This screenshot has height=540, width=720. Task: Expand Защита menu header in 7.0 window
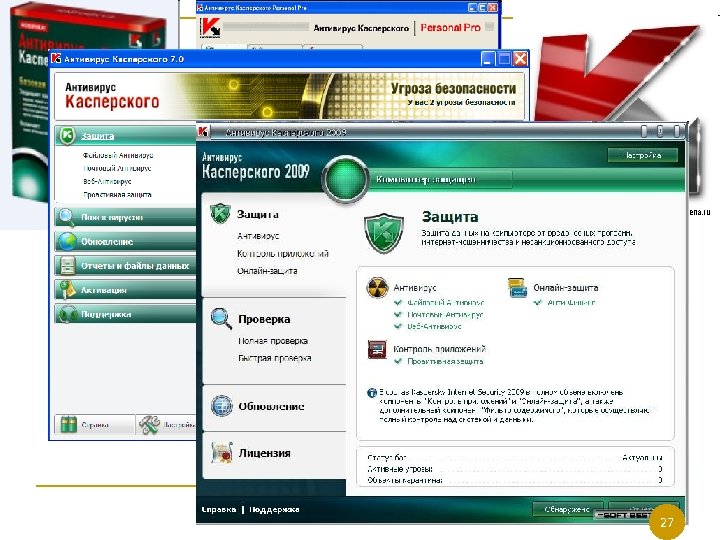click(x=126, y=136)
